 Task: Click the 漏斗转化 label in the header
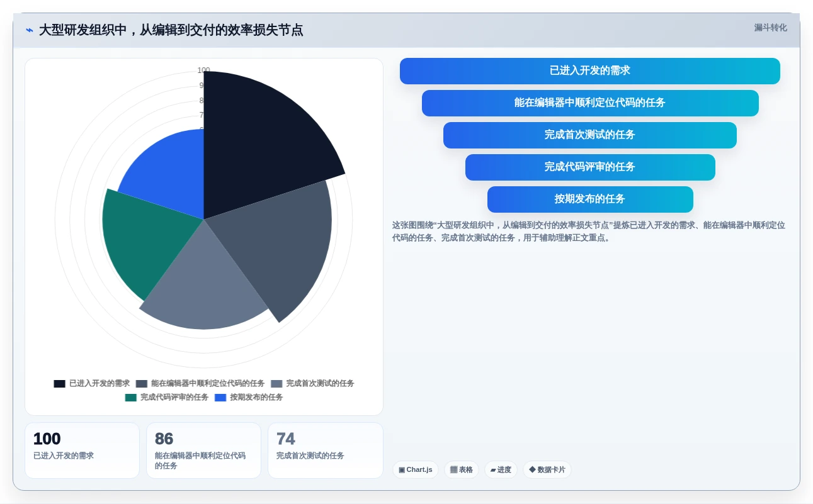pyautogui.click(x=770, y=28)
